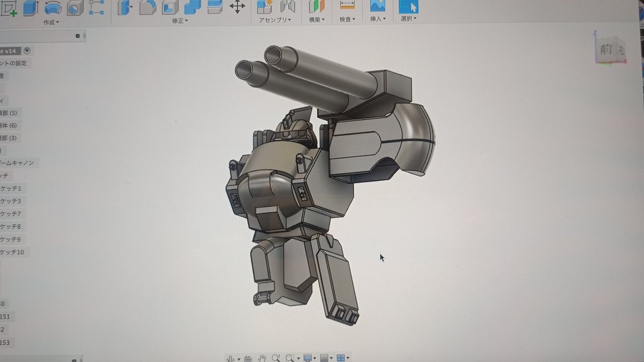Click the Select cursor tool icon
644x362 pixels.
[409, 6]
